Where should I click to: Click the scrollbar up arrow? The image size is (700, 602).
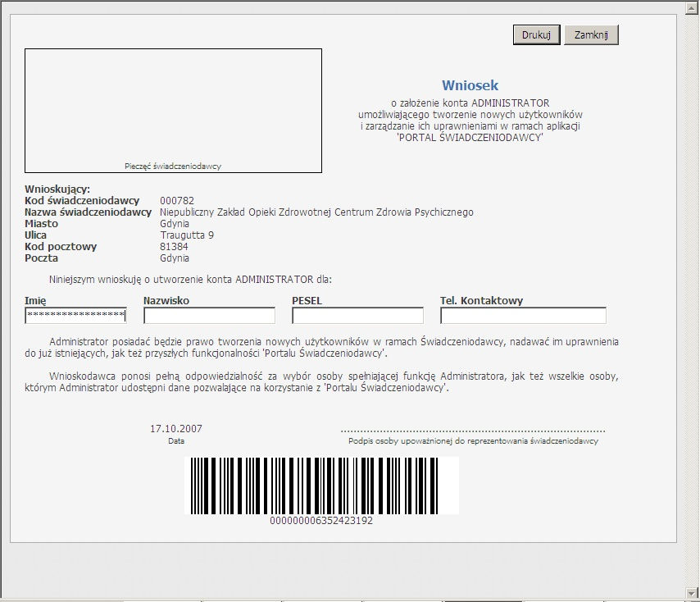click(x=693, y=8)
